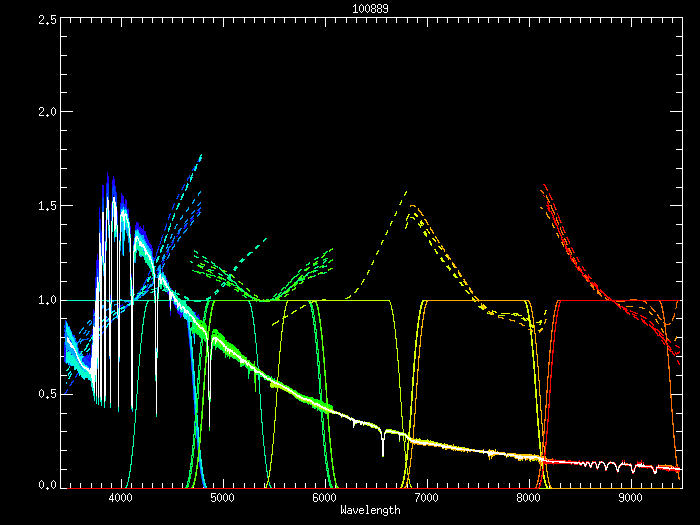Image resolution: width=700 pixels, height=525 pixels.
Task: Click the 1.0 y-axis tick label
Action: pyautogui.click(x=45, y=299)
